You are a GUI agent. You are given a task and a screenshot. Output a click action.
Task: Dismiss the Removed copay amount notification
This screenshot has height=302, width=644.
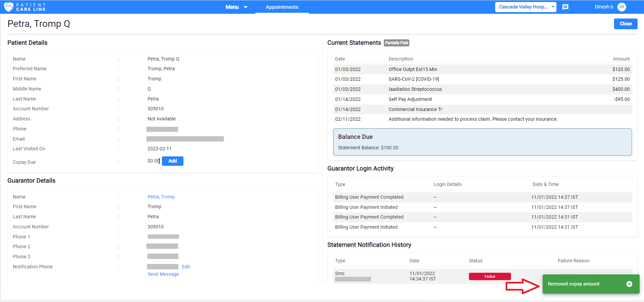629,284
